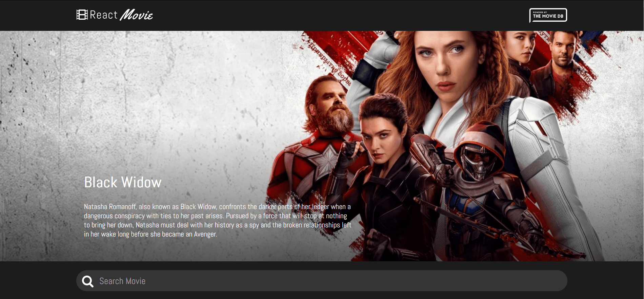The height and width of the screenshot is (299, 644).
Task: Open The Movie DB logo link
Action: click(548, 15)
